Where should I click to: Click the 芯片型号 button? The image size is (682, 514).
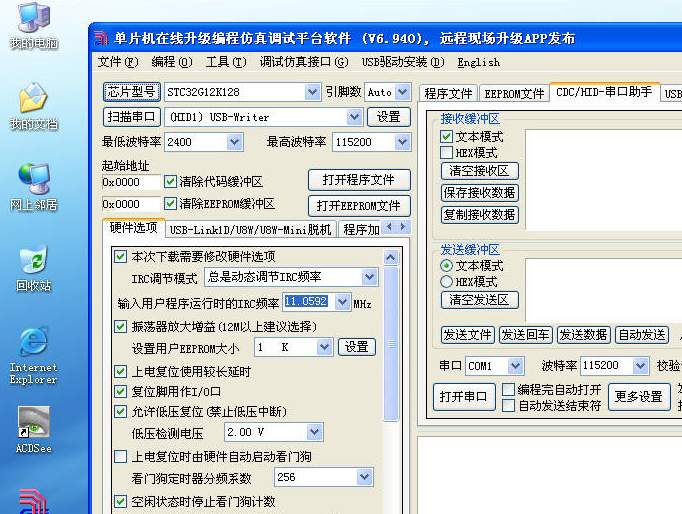(132, 92)
